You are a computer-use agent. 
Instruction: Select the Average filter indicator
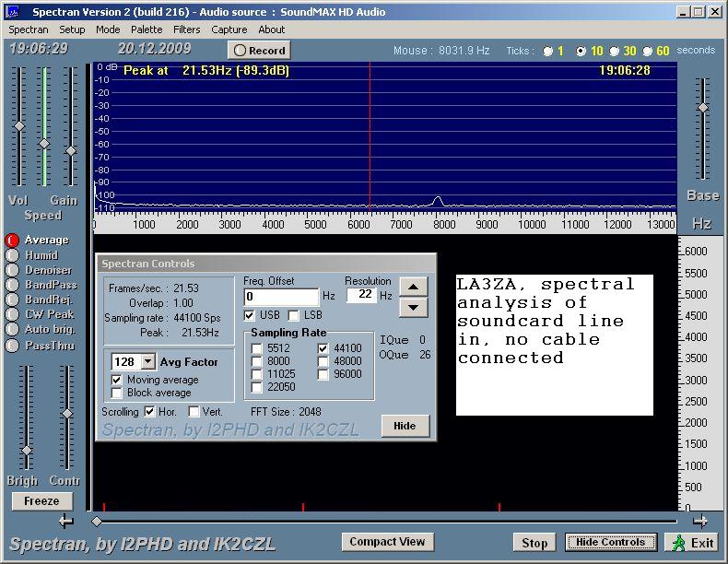click(x=12, y=241)
